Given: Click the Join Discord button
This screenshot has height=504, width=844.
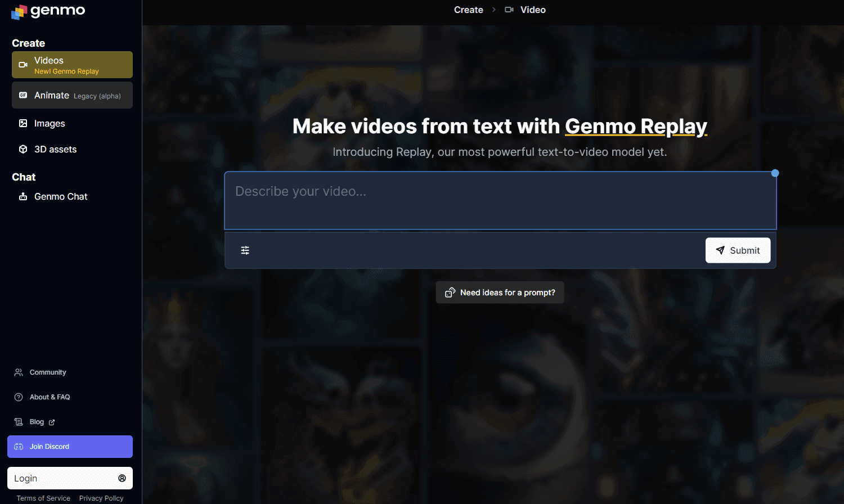Looking at the screenshot, I should click(x=70, y=447).
